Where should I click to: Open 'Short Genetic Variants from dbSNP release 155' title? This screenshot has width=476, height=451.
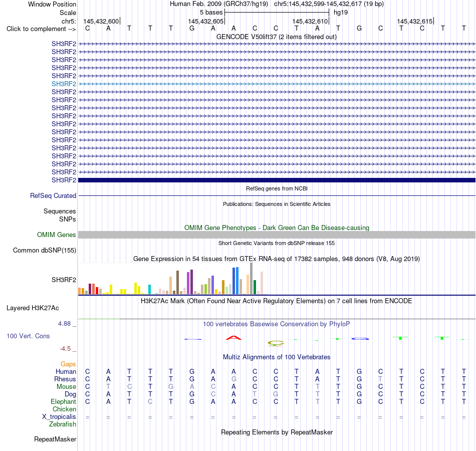277,243
